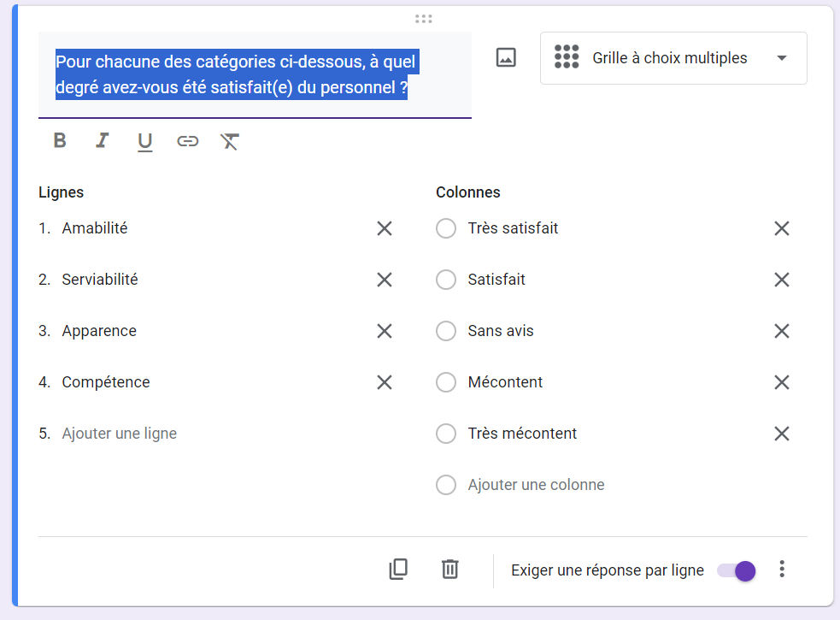The width and height of the screenshot is (840, 620).
Task: Toggle italic formatting icon
Action: [103, 141]
